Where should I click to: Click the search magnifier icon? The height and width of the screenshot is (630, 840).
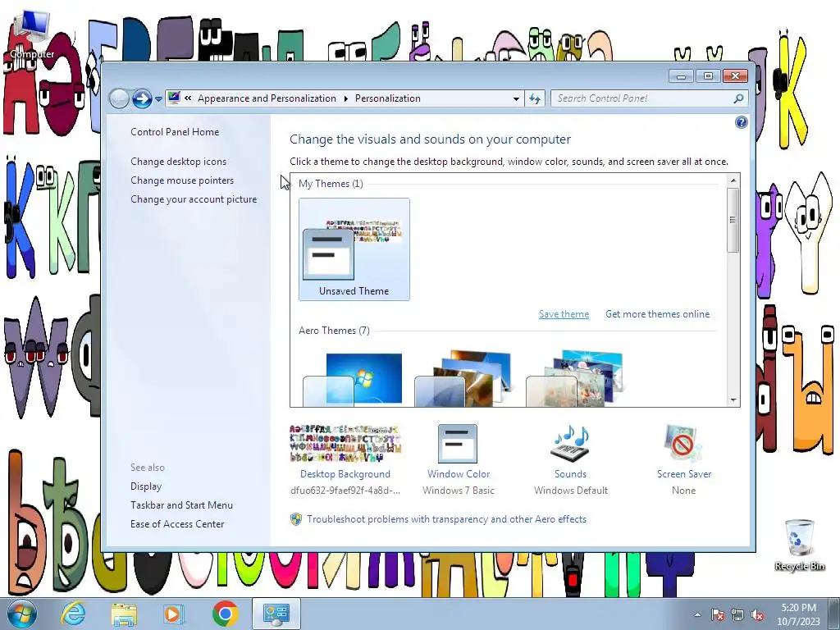pyautogui.click(x=738, y=98)
